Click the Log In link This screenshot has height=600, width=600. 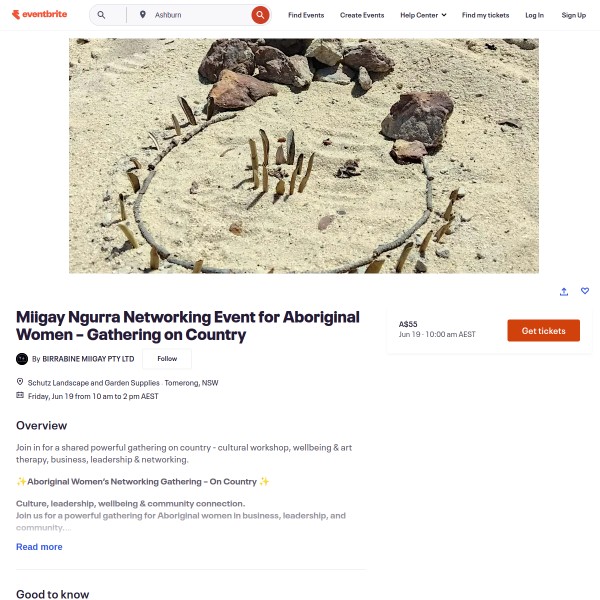point(534,15)
